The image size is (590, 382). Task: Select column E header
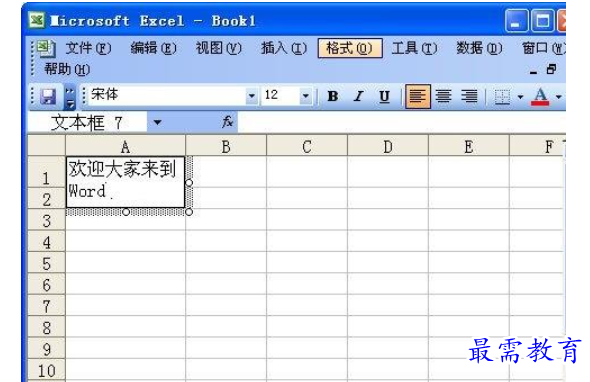469,146
